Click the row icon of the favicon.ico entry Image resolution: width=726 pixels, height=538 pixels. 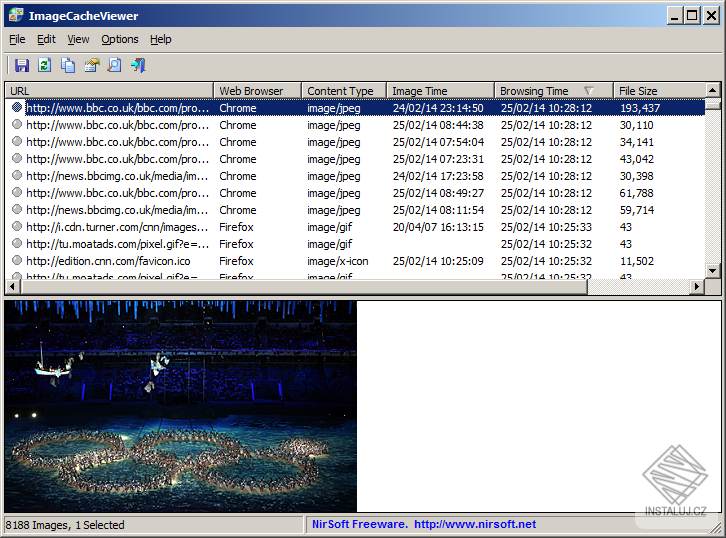17,261
